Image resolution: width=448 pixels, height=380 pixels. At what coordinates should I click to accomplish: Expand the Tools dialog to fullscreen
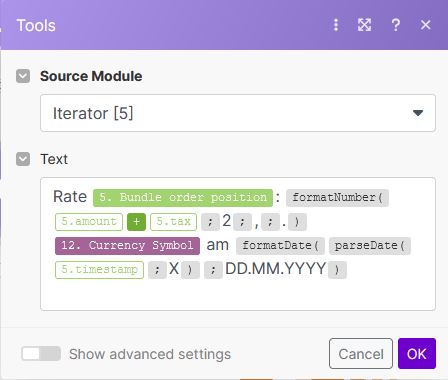(x=364, y=25)
